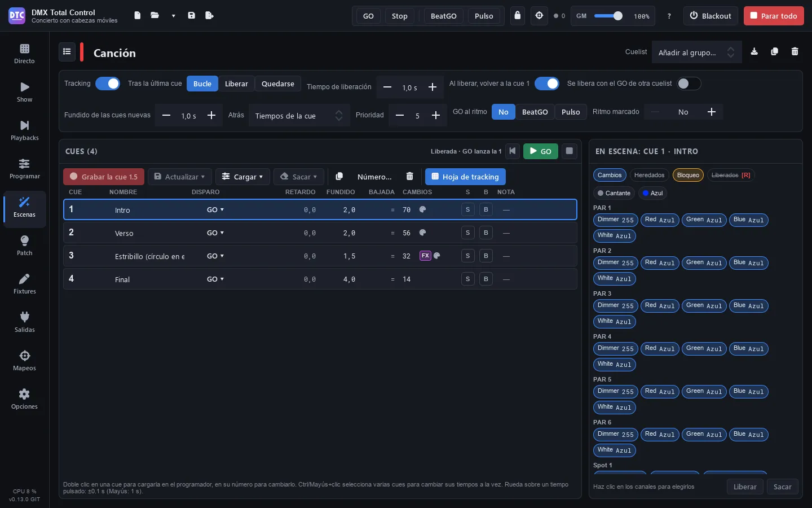Click the export file icon in top bar
This screenshot has width=812, height=508.
209,16
